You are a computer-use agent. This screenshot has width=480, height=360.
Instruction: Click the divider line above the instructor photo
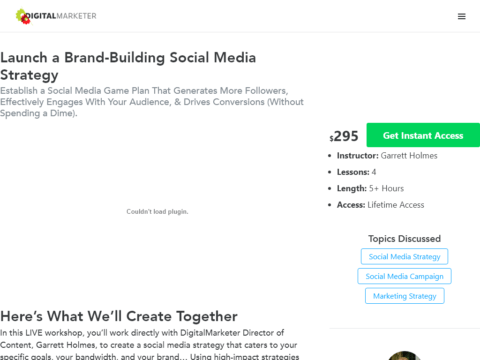tap(404, 328)
